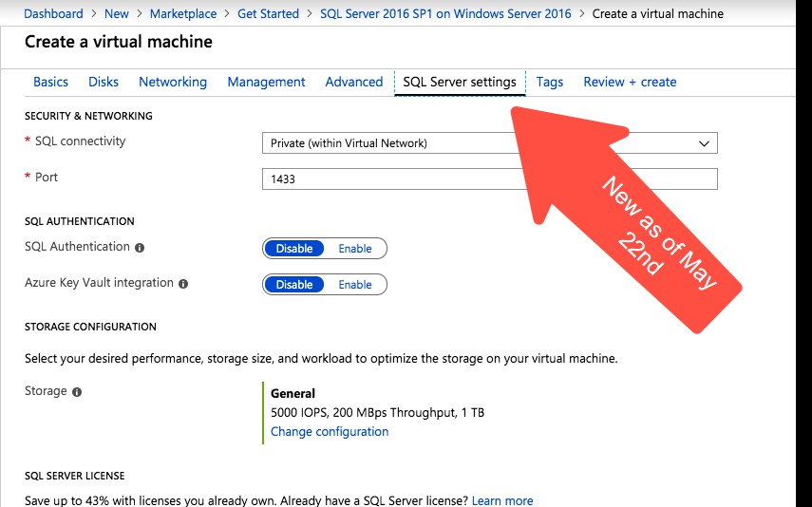Click the 5000 IOPS throughput text
Screen dimensions: 812x507
(378, 413)
